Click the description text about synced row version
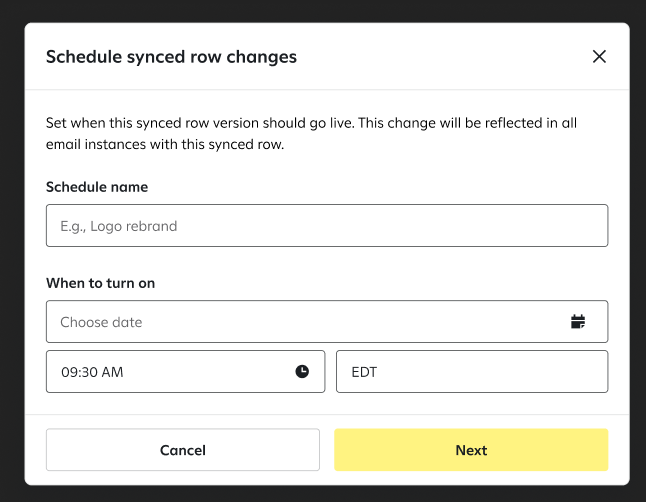Screen dimensions: 646x502 pos(311,134)
